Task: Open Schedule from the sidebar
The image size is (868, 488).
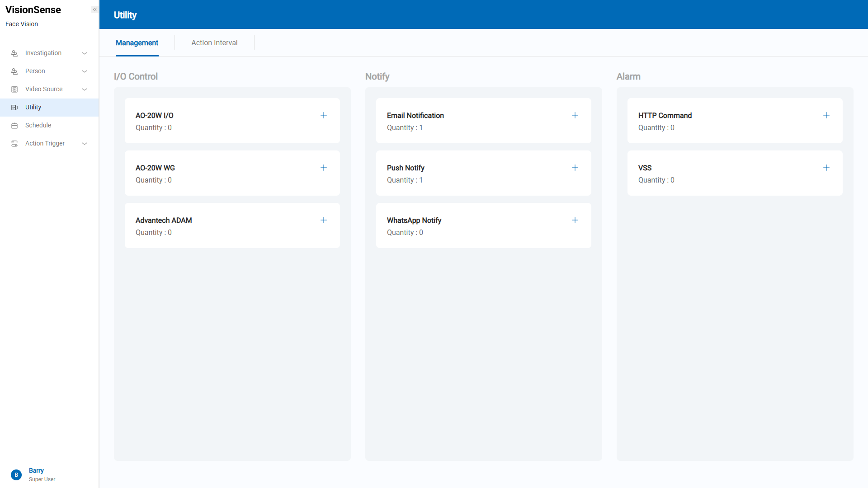Action: (x=38, y=125)
